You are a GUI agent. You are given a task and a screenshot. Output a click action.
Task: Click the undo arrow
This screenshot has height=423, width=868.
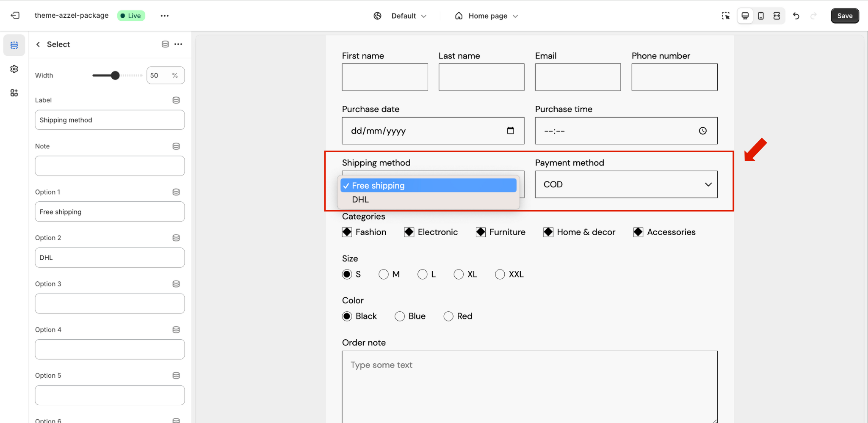pyautogui.click(x=796, y=16)
